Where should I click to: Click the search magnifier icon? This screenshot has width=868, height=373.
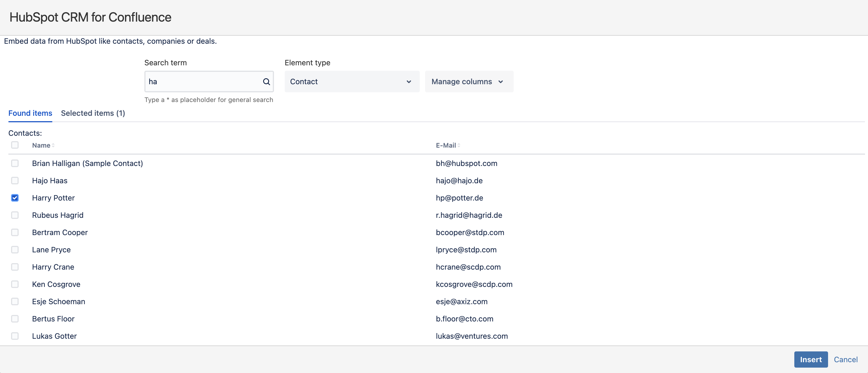pos(266,82)
